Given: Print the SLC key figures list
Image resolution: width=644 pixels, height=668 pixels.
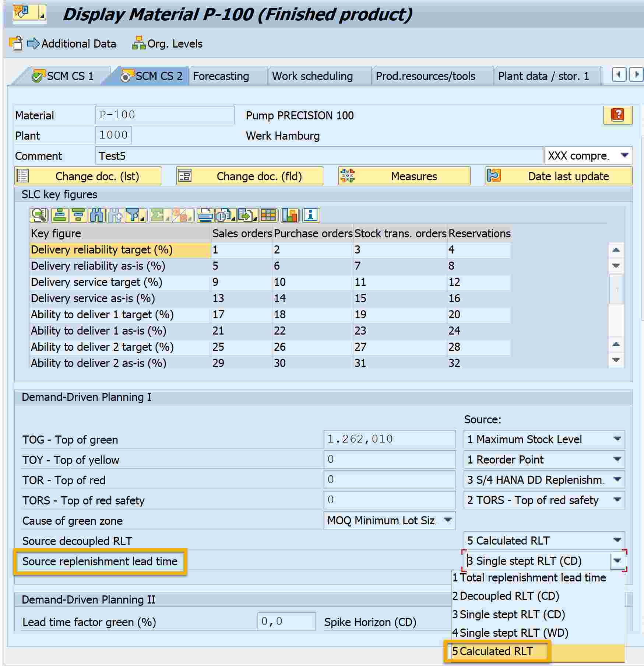Looking at the screenshot, I should click(x=205, y=215).
